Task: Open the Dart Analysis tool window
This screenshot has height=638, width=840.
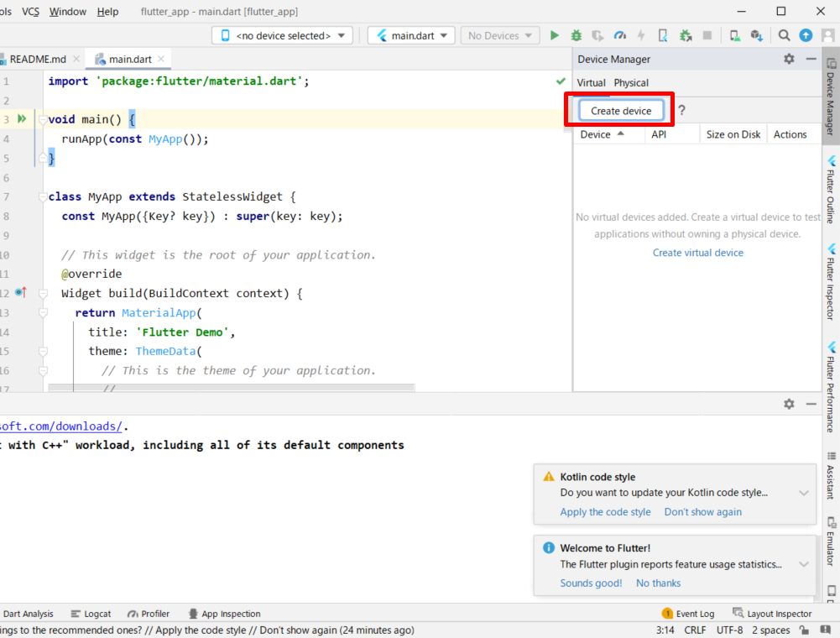Action: point(28,614)
